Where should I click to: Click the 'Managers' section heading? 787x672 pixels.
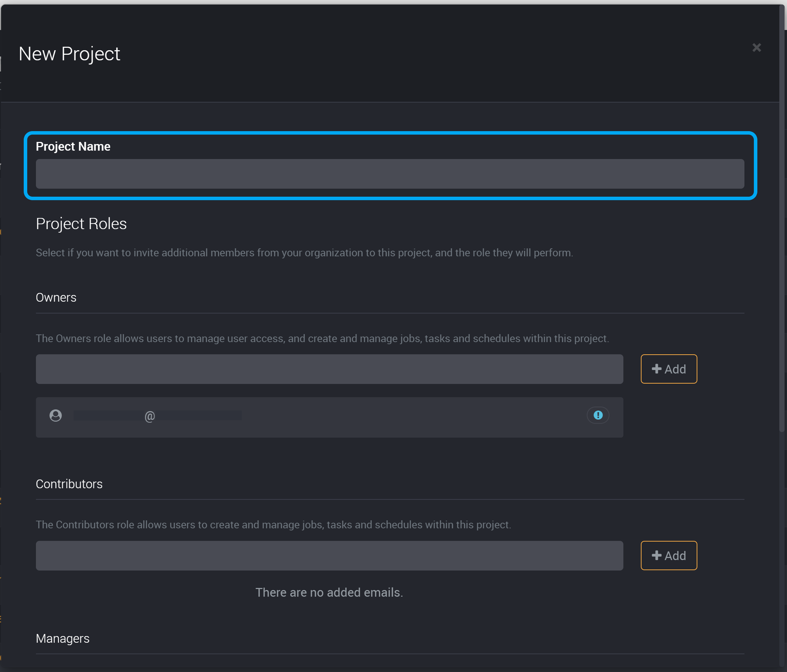click(x=62, y=639)
